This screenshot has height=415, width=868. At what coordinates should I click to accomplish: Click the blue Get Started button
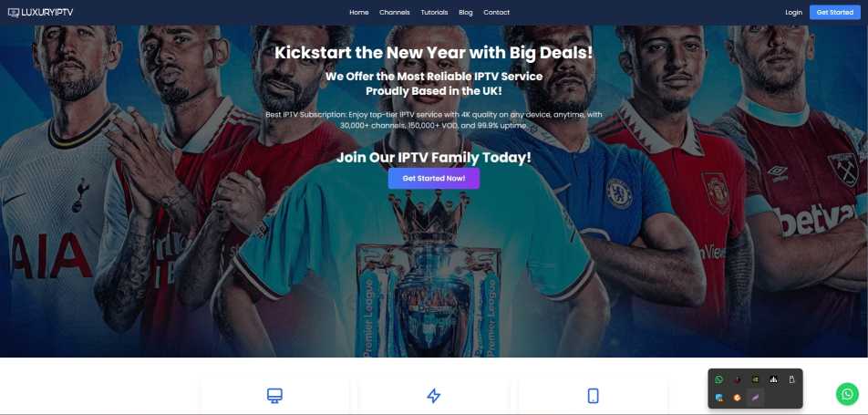835,12
